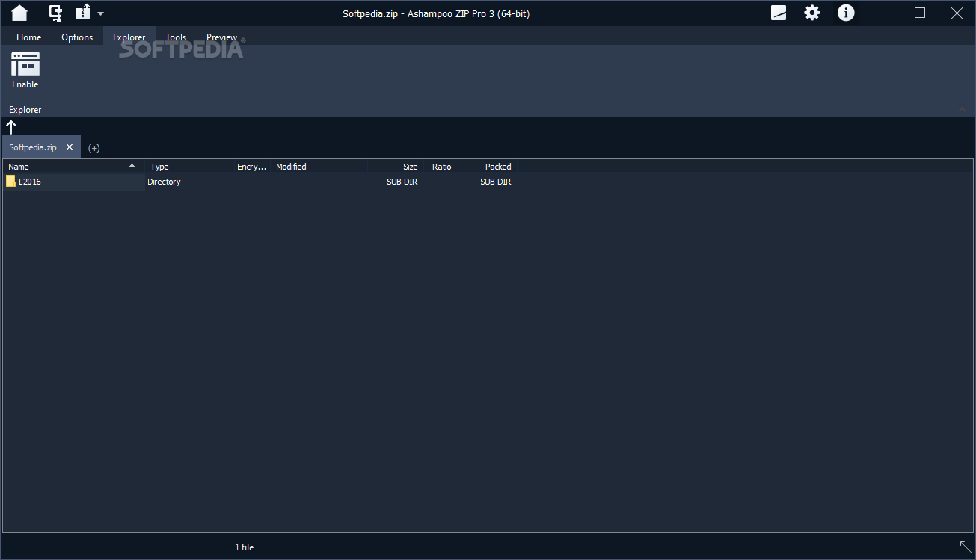The height and width of the screenshot is (560, 976).
Task: Click the Explorer group label in ribbon
Action: click(x=25, y=110)
